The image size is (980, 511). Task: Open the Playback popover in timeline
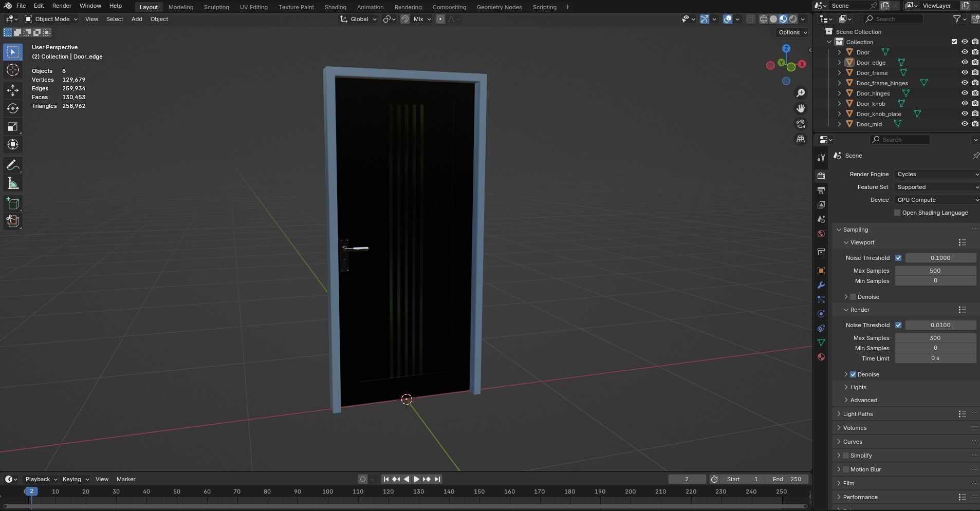click(x=41, y=479)
